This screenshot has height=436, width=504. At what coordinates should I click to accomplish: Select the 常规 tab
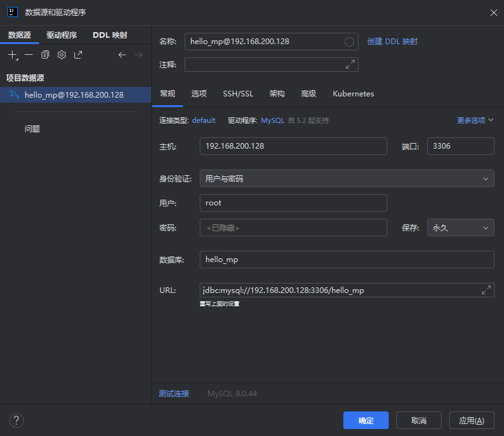(168, 94)
